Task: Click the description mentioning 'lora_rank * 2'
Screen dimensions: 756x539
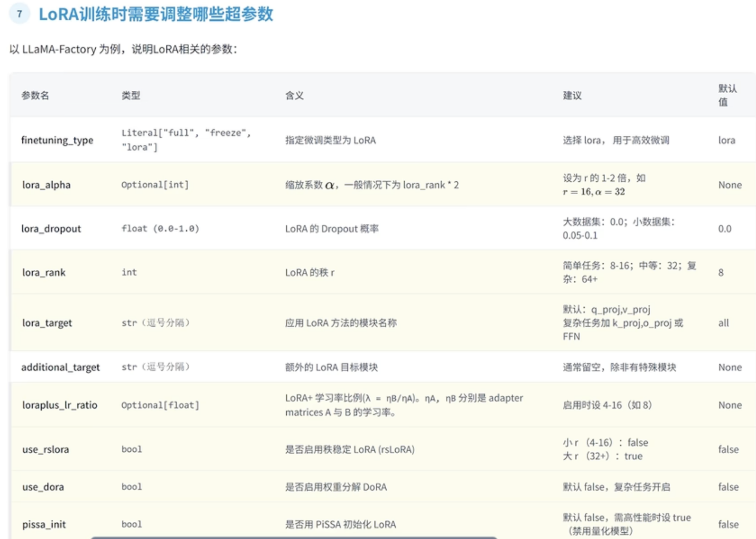Action: [x=372, y=185]
